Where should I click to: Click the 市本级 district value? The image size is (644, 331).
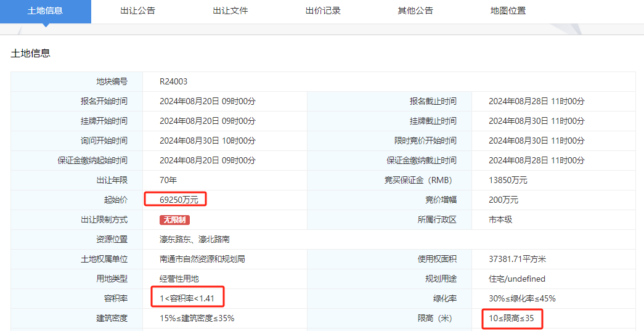500,219
